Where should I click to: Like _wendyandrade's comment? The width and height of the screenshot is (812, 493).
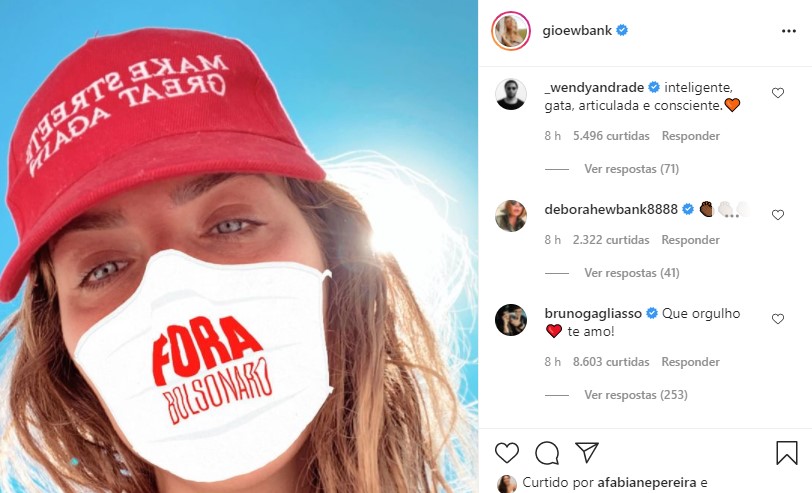tap(777, 93)
